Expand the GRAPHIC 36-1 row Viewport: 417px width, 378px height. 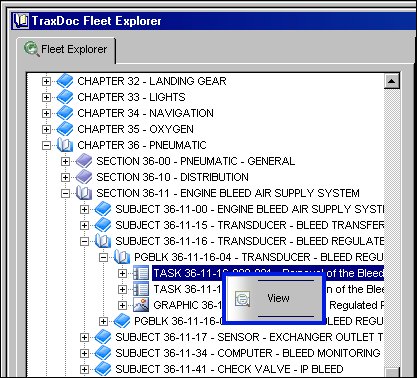[122, 305]
